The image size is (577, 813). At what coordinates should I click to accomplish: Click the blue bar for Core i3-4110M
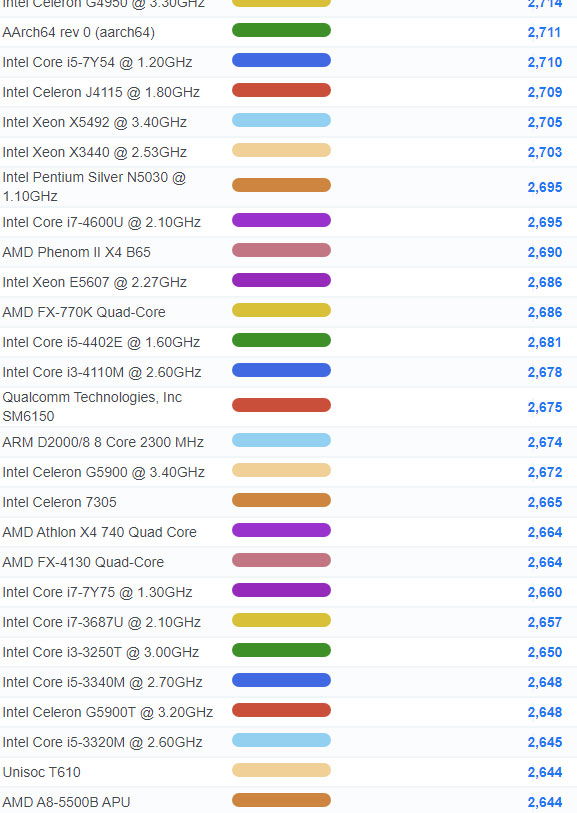[282, 371]
